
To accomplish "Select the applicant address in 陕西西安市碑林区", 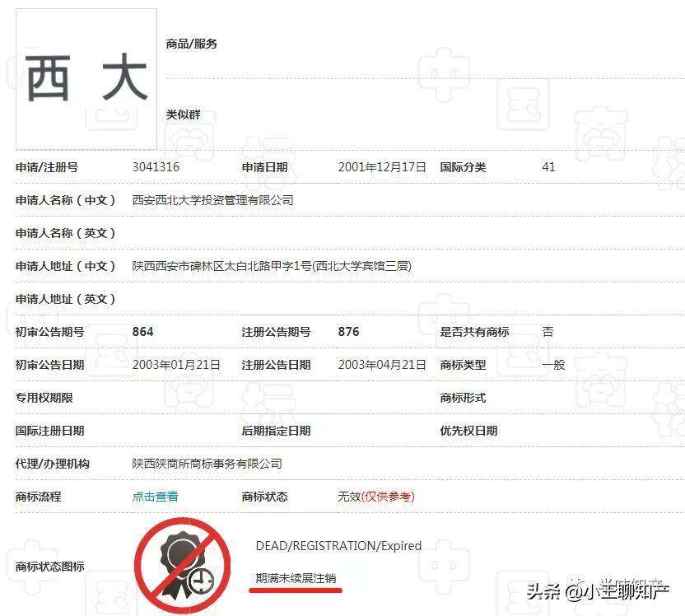I will pyautogui.click(x=272, y=266).
